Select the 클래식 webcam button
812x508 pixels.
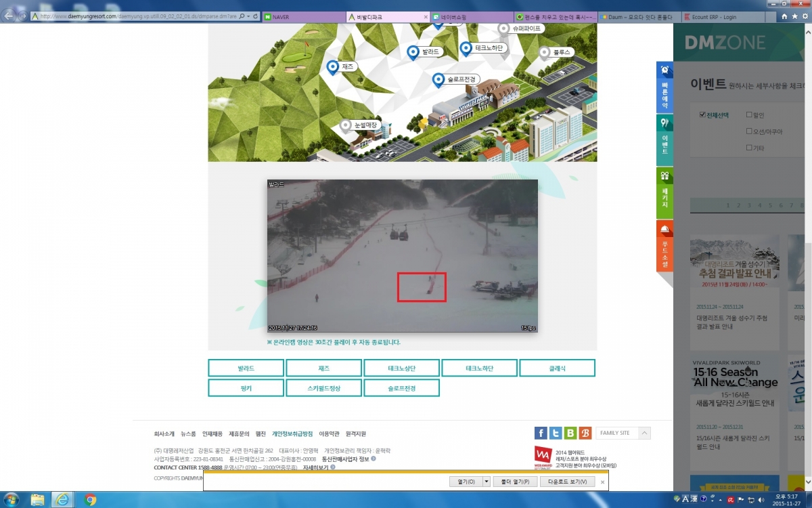[x=558, y=368]
